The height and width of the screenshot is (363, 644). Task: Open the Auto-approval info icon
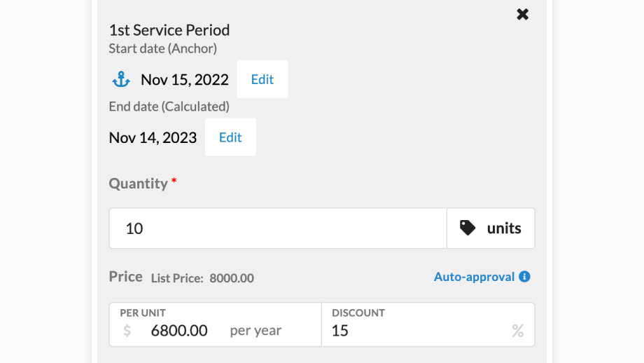pyautogui.click(x=525, y=277)
